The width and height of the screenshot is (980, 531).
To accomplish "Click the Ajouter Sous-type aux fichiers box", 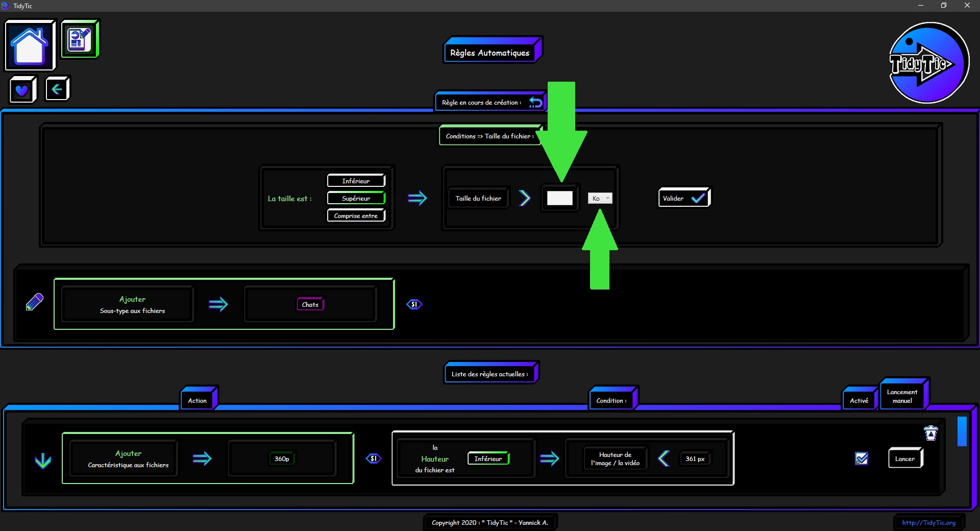I will tap(128, 304).
